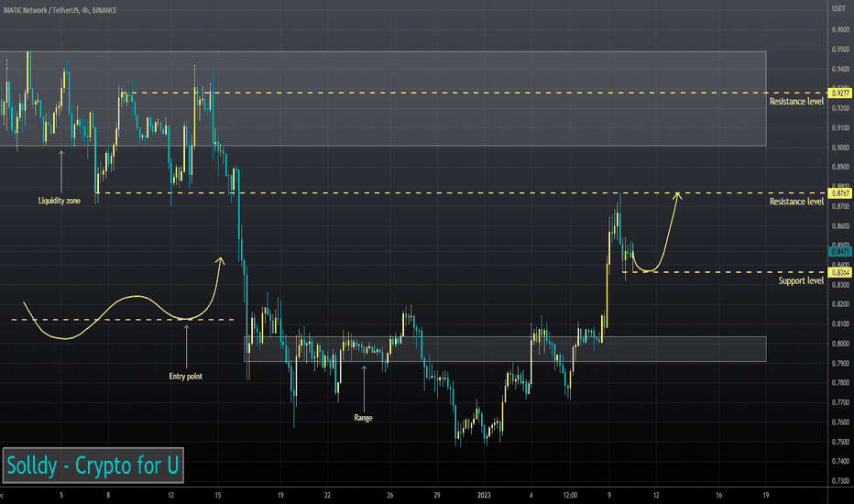This screenshot has height=504, width=854.
Task: Click the Resistance level text beside 0.8767
Action: [796, 202]
